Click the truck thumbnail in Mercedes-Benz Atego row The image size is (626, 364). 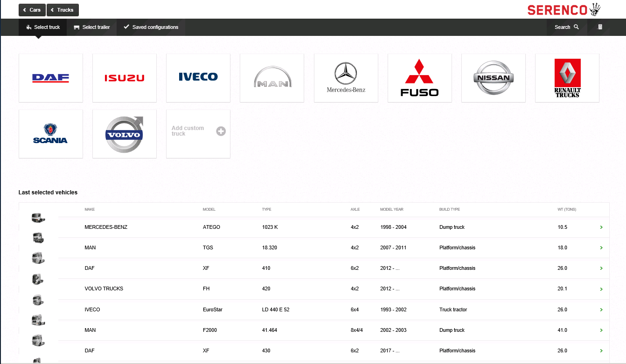click(38, 218)
